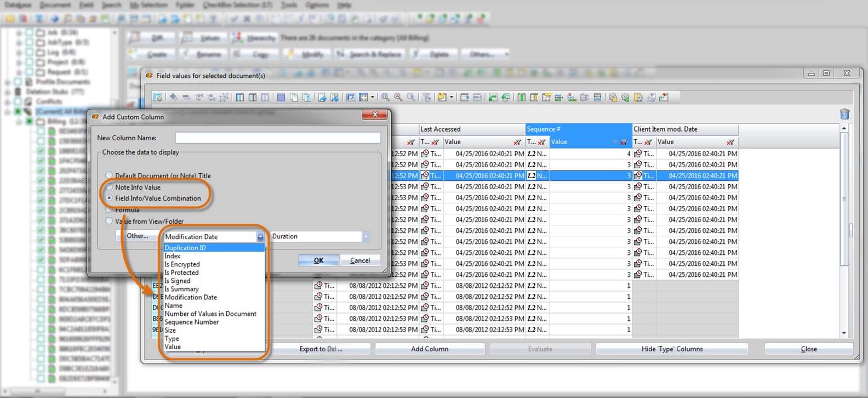Screen dimensions: 868x398
Task: Click filter icon in Sequence # Value header
Action: point(624,142)
